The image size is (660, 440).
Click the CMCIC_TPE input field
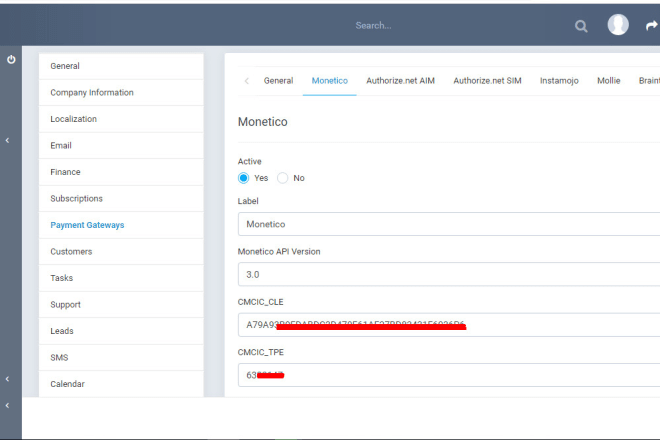click(x=449, y=375)
